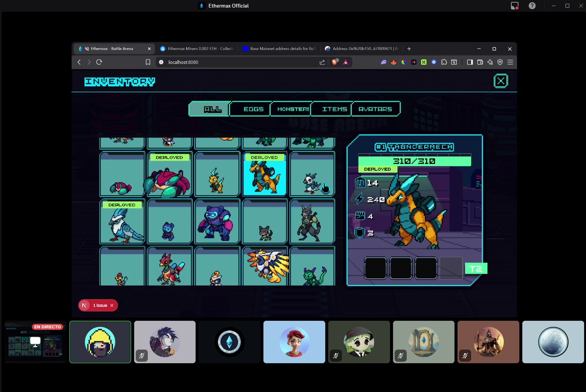Open Brave Shields lion icon

[x=335, y=62]
